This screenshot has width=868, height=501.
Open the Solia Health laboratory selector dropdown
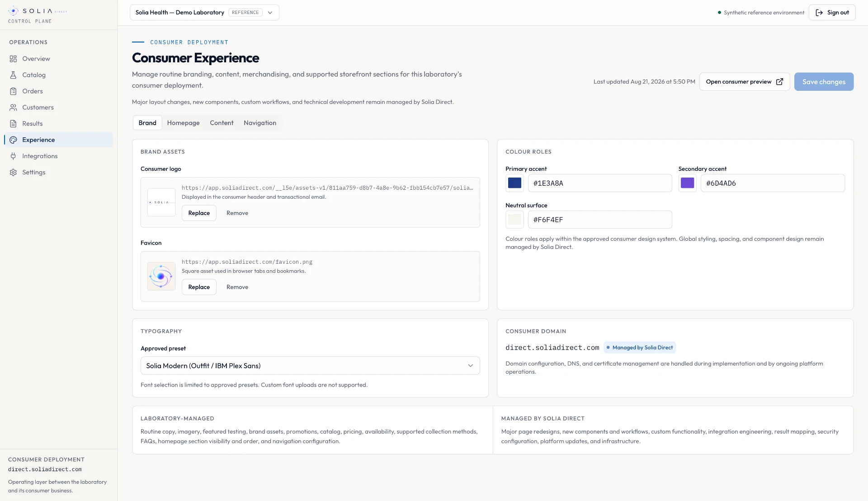click(x=204, y=13)
